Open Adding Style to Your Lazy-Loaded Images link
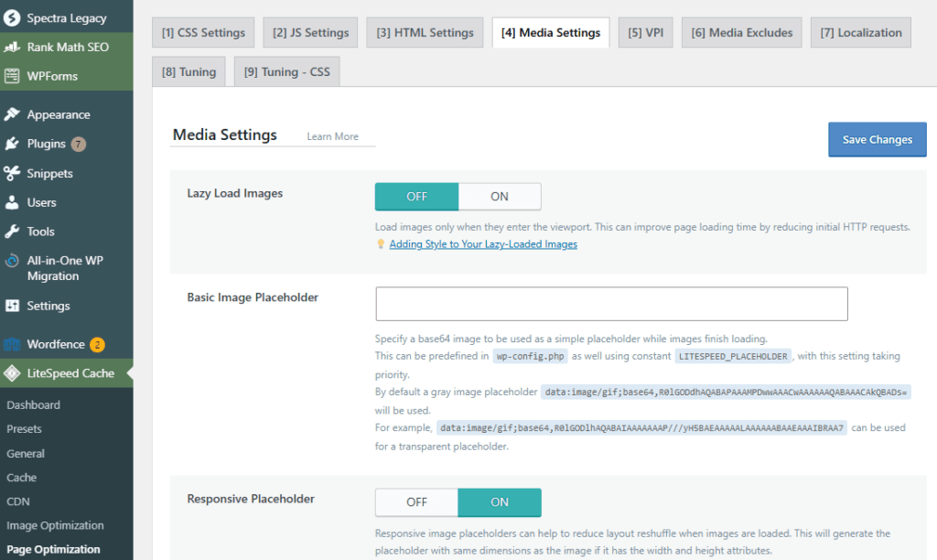 click(483, 243)
